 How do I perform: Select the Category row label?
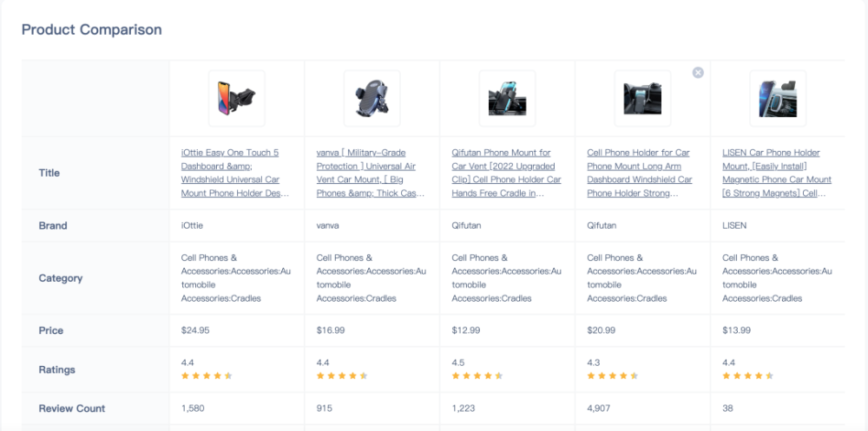(61, 278)
